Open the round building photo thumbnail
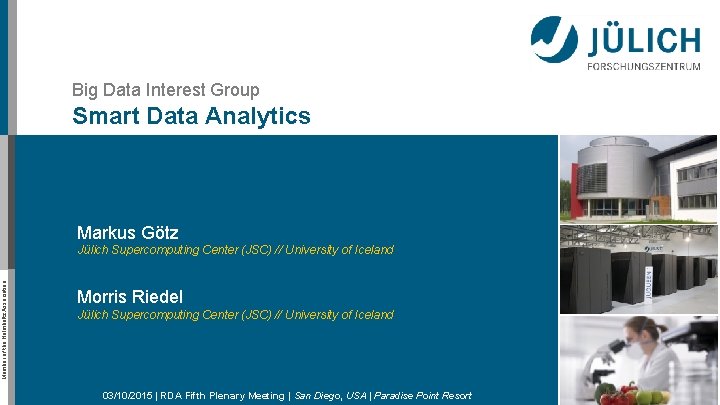 [639, 178]
